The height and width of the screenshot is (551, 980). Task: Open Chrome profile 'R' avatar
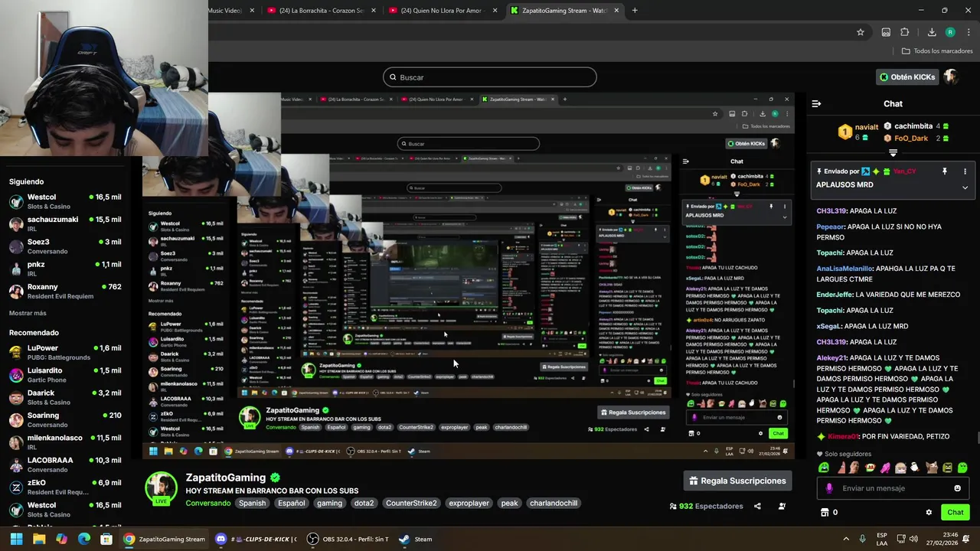click(x=950, y=32)
